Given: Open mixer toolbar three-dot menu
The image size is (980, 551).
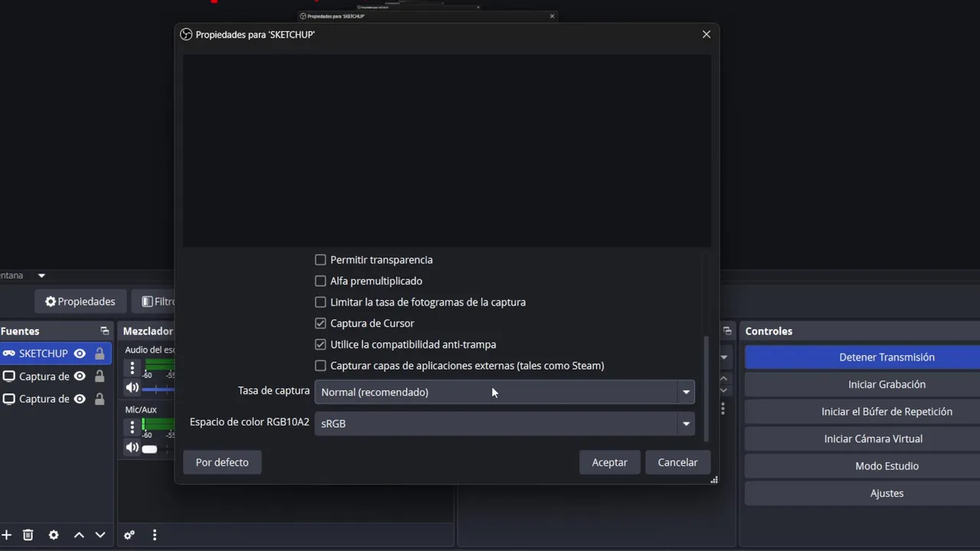Looking at the screenshot, I should pos(155,535).
